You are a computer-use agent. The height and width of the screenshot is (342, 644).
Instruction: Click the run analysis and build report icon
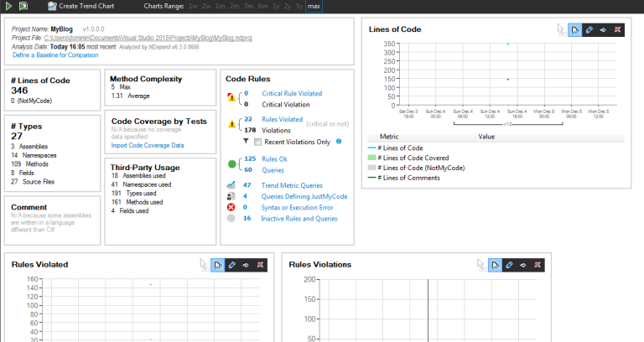(23, 6)
